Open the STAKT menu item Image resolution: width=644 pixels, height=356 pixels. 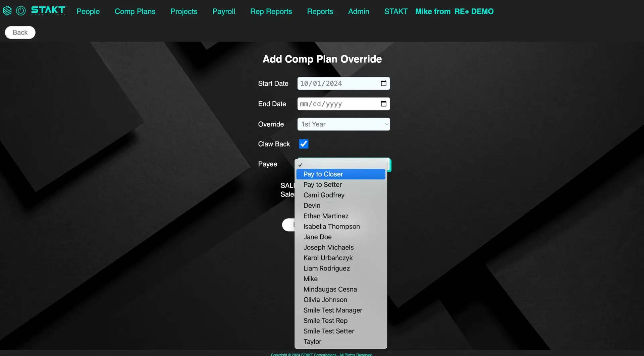click(396, 11)
